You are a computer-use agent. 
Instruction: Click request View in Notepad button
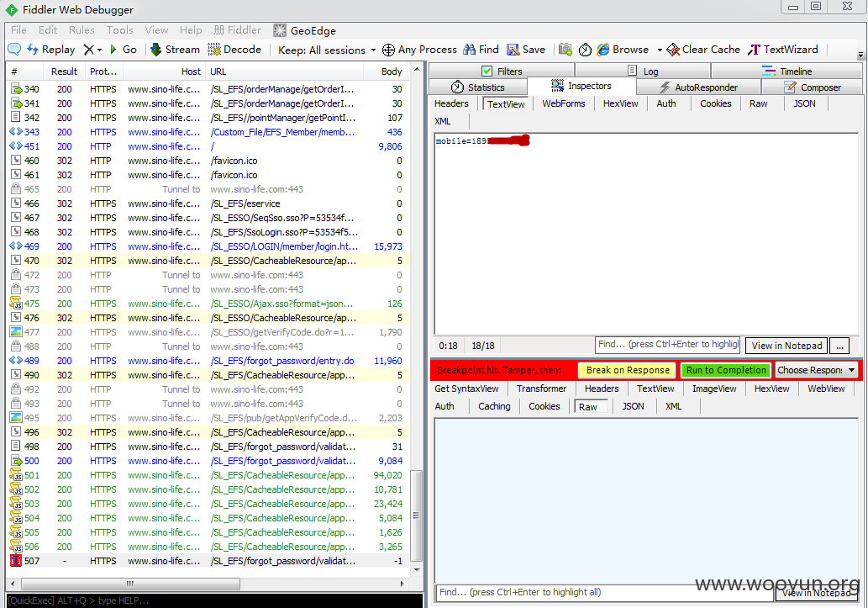786,346
